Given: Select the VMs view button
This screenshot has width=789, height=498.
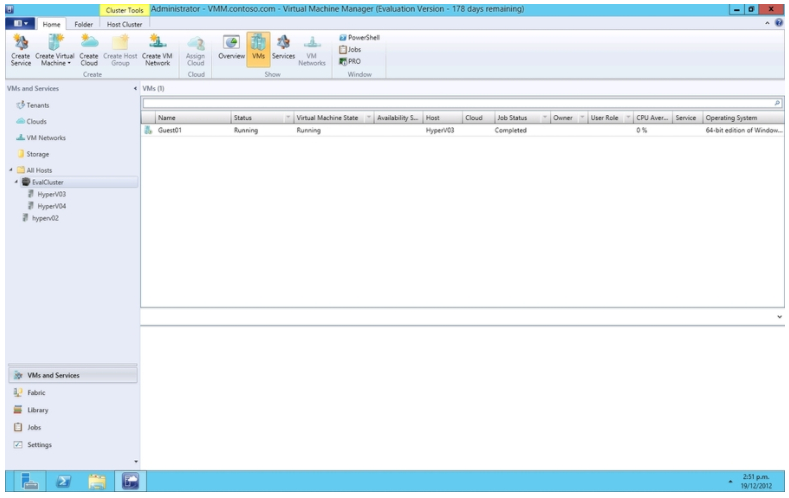Looking at the screenshot, I should 258,49.
